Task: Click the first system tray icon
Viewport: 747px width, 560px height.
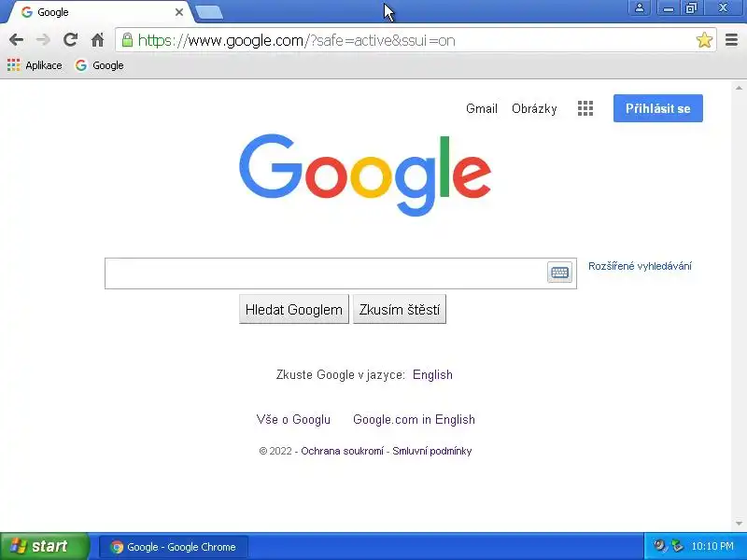Action: [x=660, y=546]
